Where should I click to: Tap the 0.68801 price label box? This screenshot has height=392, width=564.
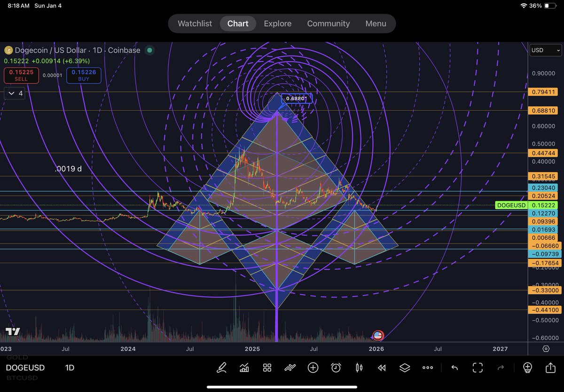tap(297, 99)
